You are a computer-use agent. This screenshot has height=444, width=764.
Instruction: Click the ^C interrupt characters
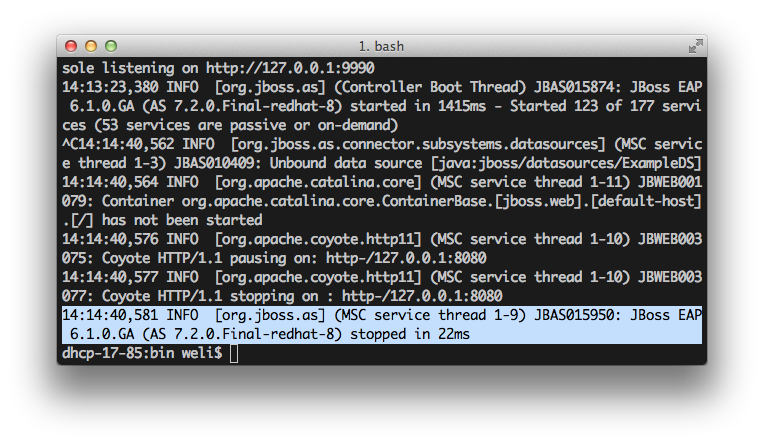(x=70, y=144)
